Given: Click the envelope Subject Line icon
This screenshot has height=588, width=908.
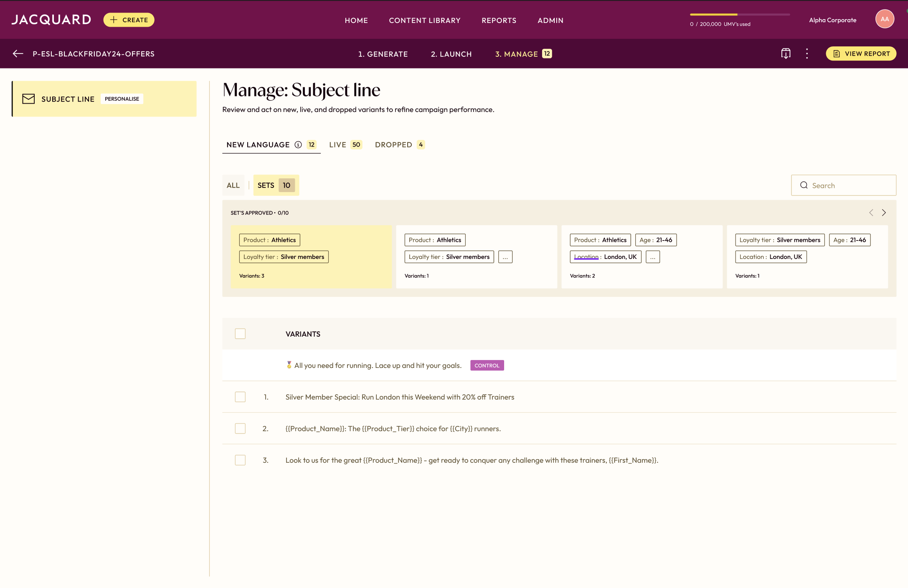Looking at the screenshot, I should pyautogui.click(x=28, y=99).
